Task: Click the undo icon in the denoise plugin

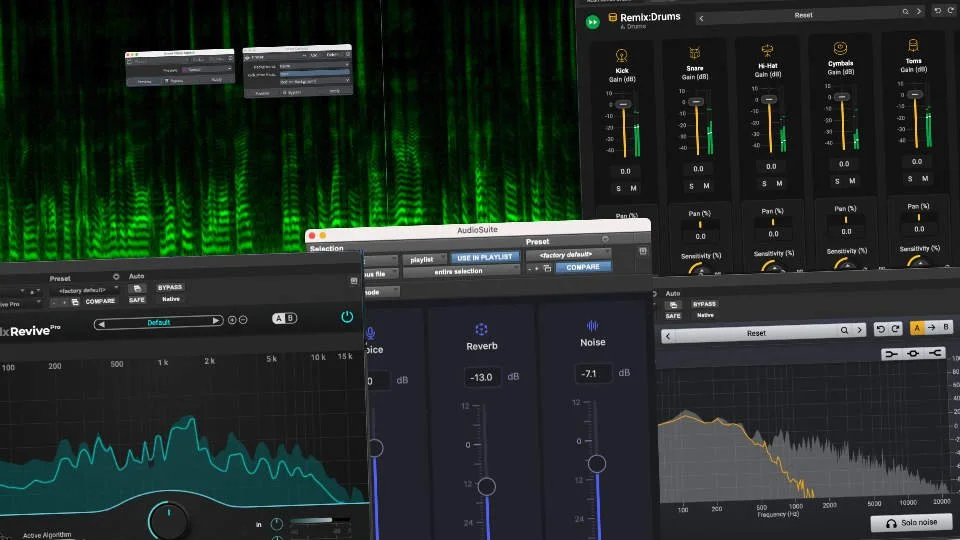Action: pyautogui.click(x=880, y=329)
